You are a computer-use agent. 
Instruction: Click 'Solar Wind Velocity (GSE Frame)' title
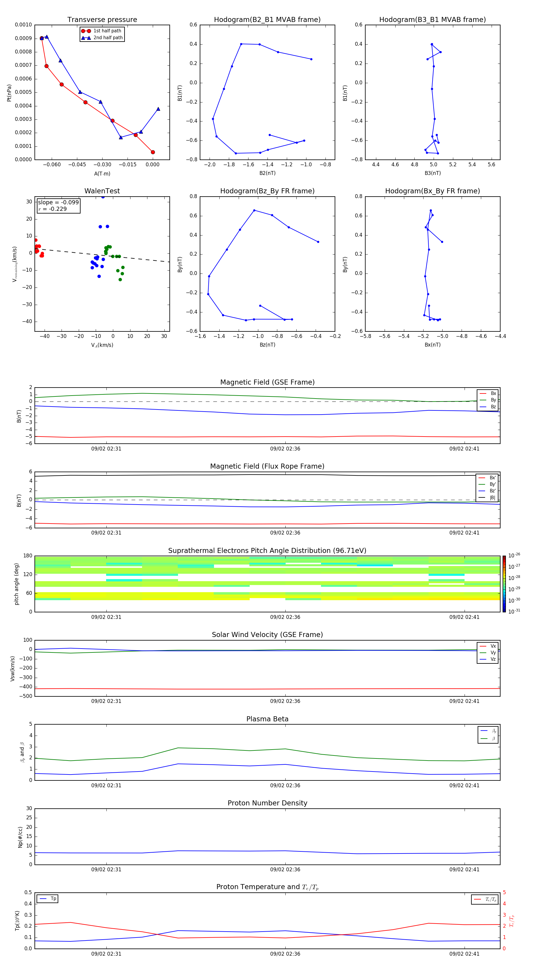coord(267,635)
